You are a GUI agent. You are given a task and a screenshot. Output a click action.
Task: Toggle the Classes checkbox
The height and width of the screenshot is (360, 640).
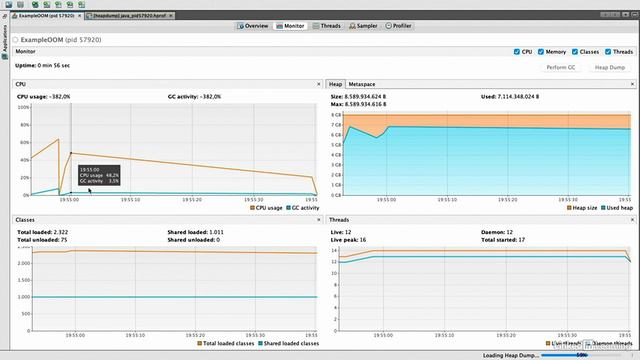point(575,52)
